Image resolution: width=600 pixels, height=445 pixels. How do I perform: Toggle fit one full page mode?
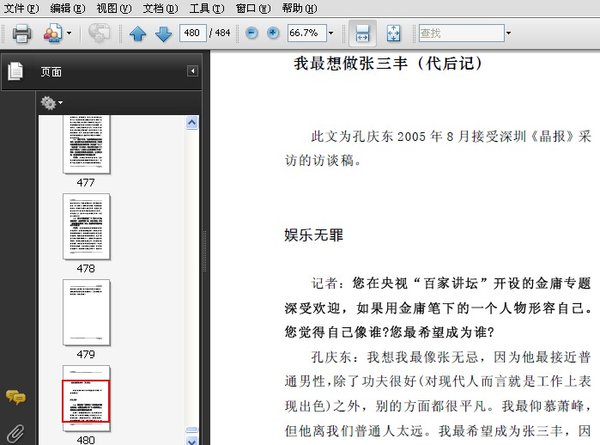pos(393,33)
